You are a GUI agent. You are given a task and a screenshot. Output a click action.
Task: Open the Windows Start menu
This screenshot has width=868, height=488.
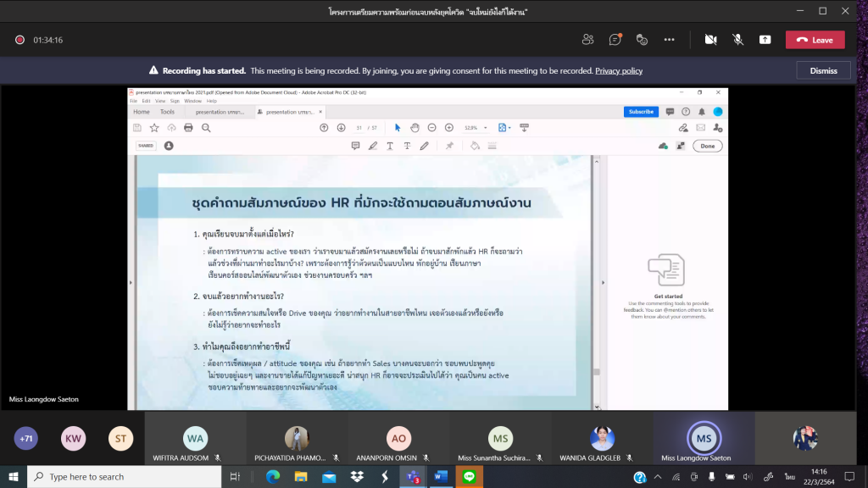14,477
